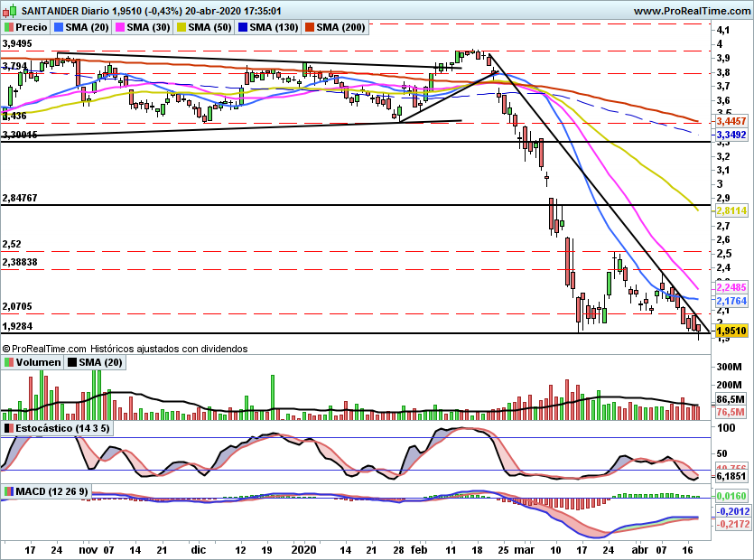Open the Estocástico (14 3 5) indicator legend

pos(57,428)
